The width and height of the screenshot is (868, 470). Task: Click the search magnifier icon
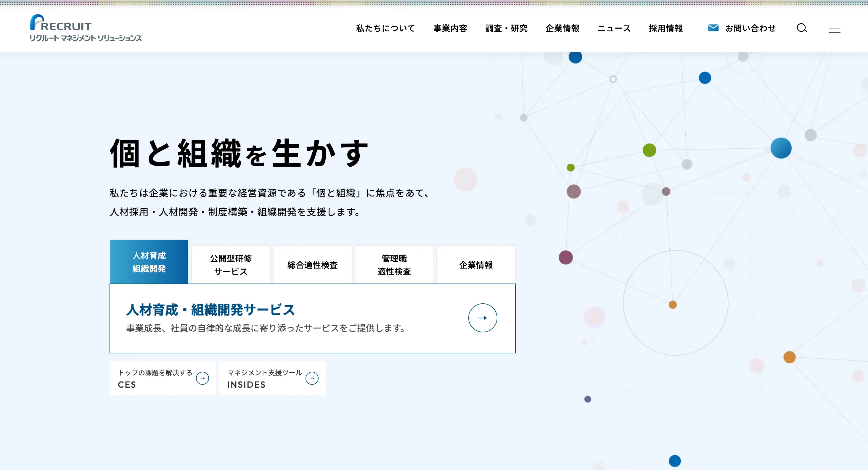(802, 28)
